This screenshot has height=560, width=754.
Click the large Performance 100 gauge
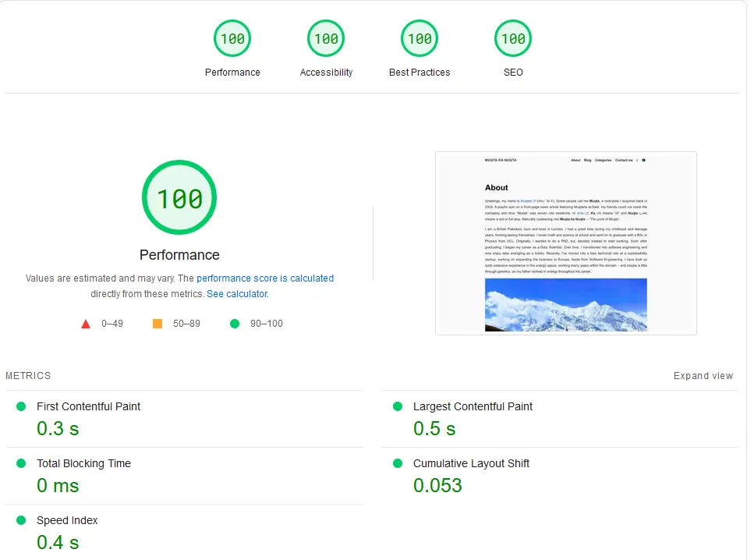tap(179, 197)
